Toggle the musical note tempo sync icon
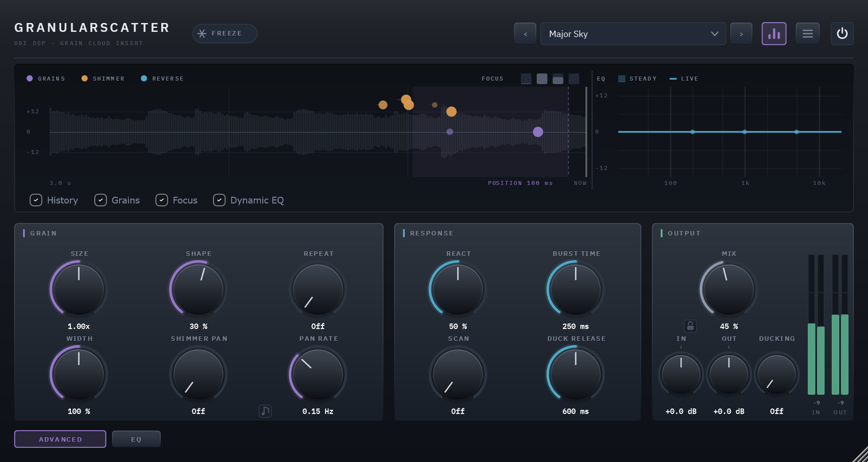Viewport: 868px width, 462px height. coord(265,411)
